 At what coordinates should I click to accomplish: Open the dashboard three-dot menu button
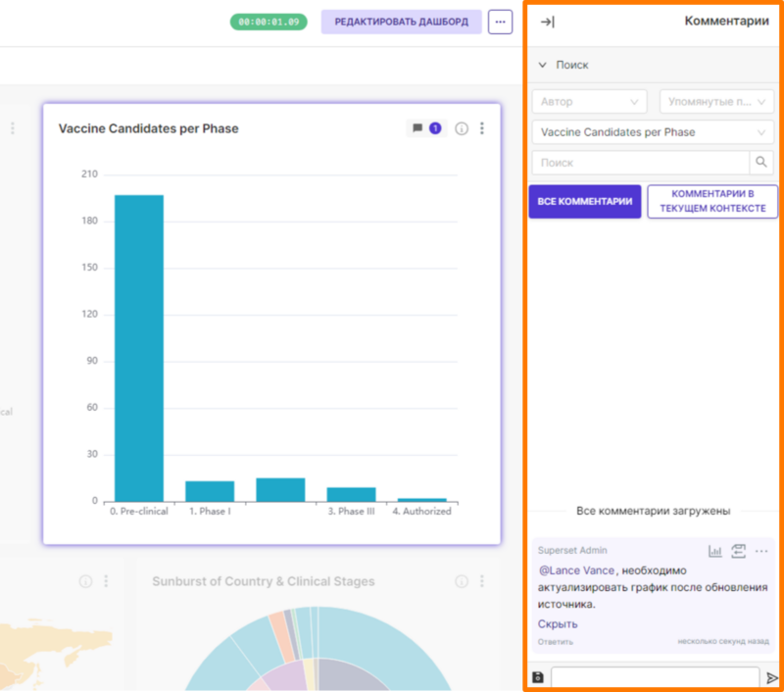500,22
